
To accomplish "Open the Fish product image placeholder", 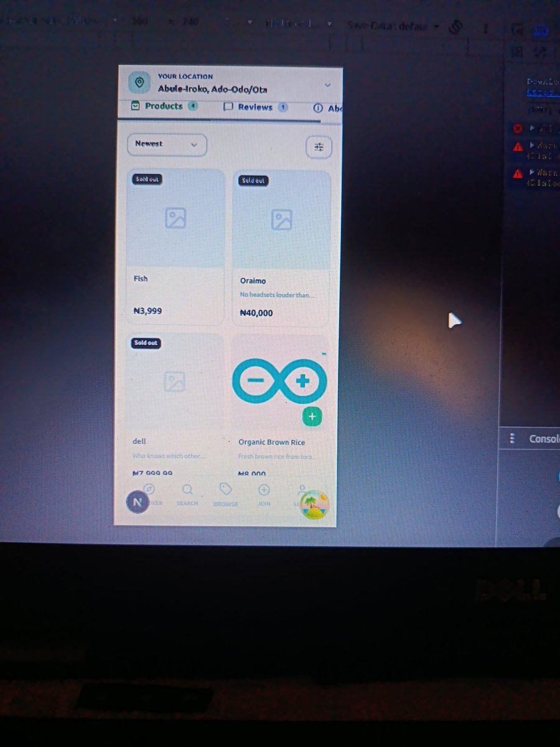I will tap(175, 218).
